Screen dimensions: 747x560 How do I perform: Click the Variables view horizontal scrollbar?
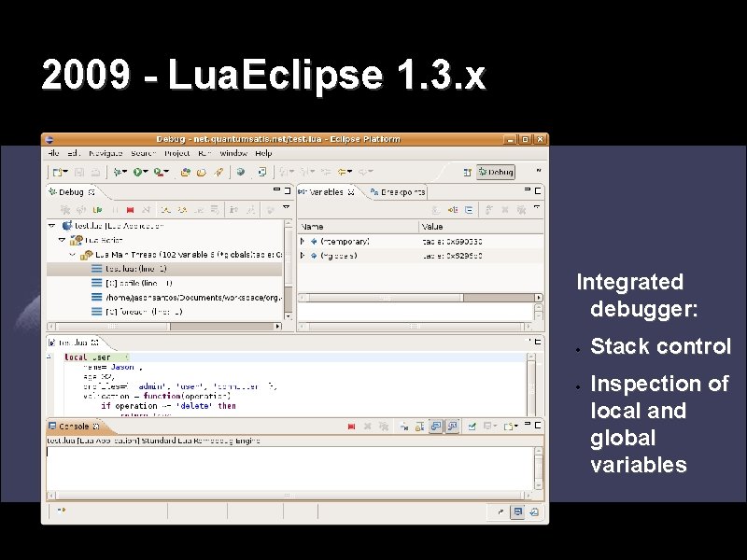pos(420,298)
